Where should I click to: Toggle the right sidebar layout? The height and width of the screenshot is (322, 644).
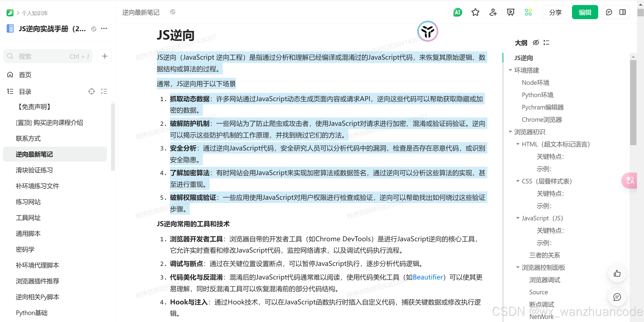pos(623,12)
